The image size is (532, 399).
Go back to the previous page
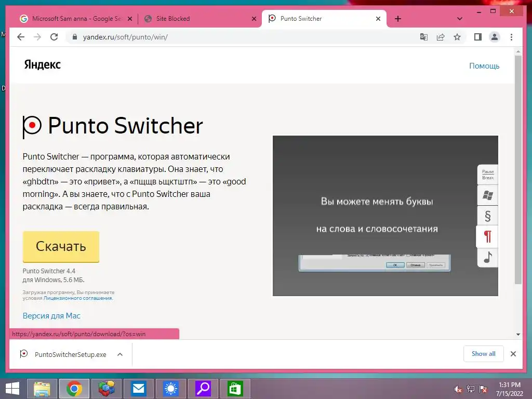[x=21, y=37]
